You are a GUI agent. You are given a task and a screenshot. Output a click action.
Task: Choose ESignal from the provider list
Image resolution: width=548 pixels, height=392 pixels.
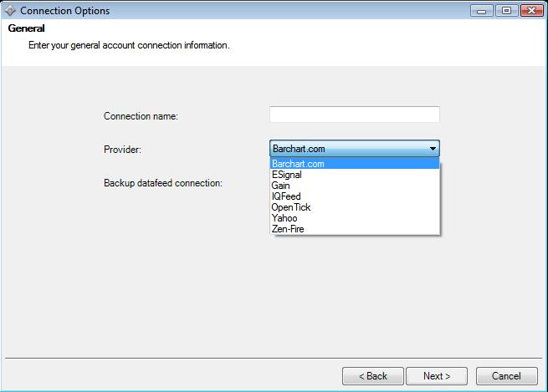pos(355,175)
